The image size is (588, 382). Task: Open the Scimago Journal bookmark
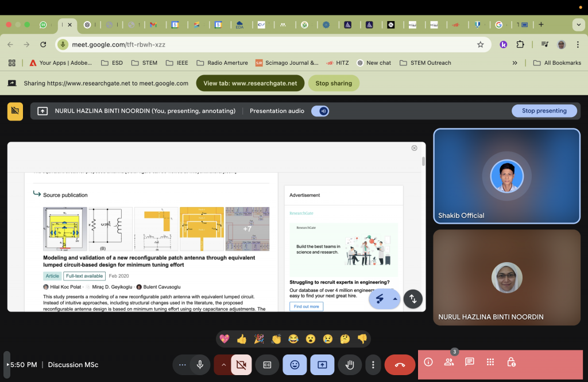(287, 63)
